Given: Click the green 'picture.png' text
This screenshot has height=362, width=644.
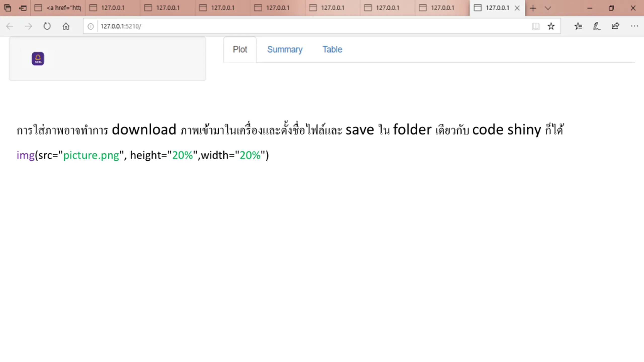Looking at the screenshot, I should 91,155.
